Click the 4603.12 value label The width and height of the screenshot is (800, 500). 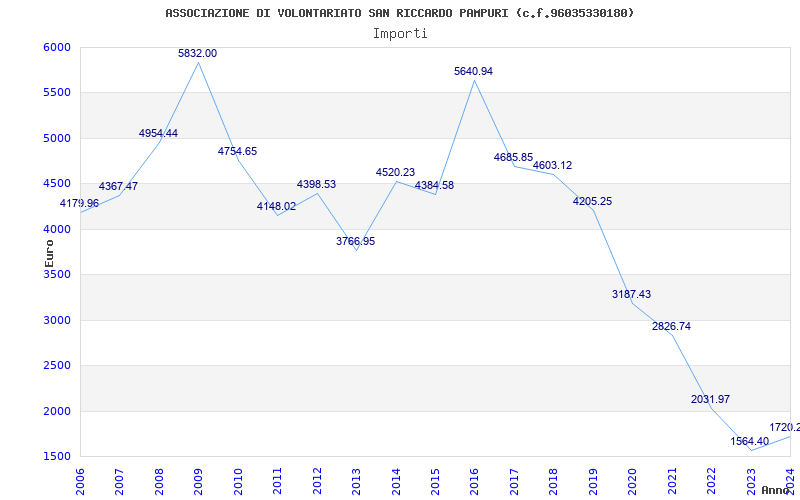click(553, 165)
